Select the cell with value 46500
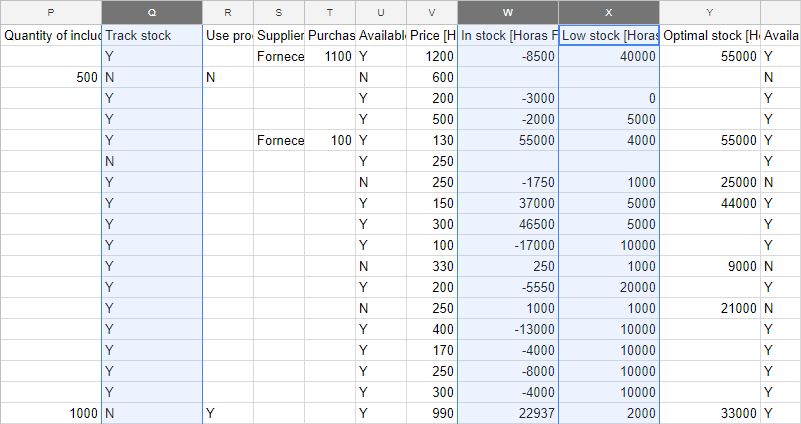 point(508,225)
